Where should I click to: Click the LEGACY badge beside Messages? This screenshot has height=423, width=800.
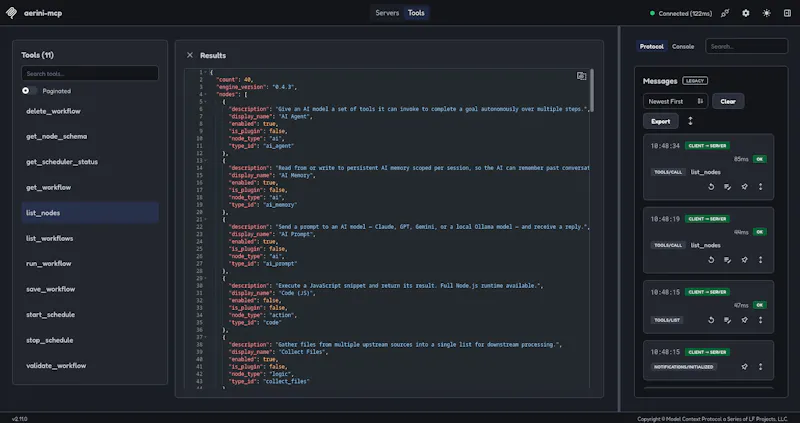(x=695, y=81)
